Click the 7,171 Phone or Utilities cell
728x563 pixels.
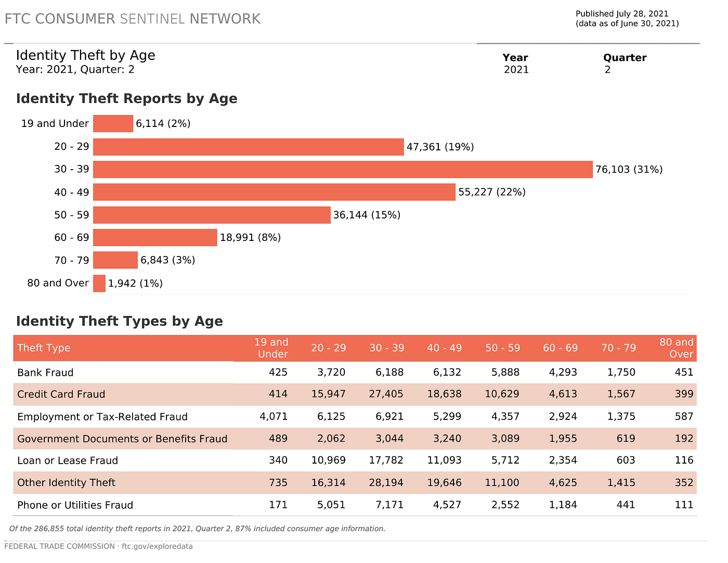(389, 505)
